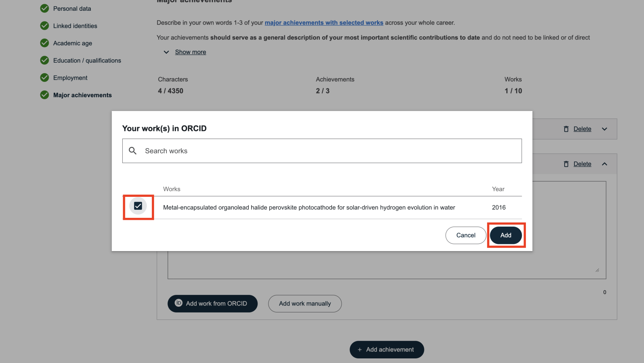Click the Search works input field
644x363 pixels.
330,151
